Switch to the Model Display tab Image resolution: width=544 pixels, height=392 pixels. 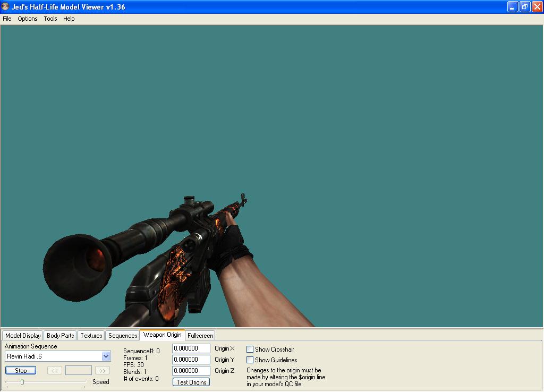tap(23, 336)
